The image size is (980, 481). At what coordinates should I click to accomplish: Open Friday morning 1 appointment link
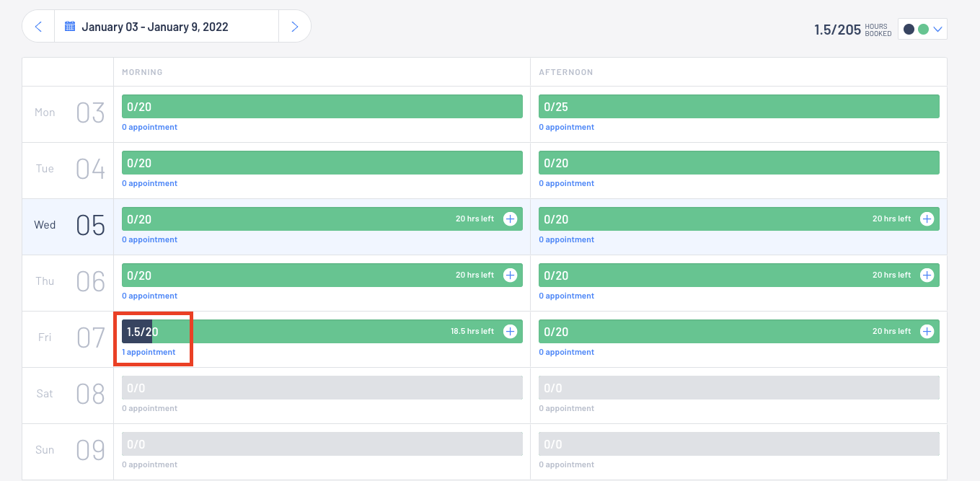pos(149,352)
